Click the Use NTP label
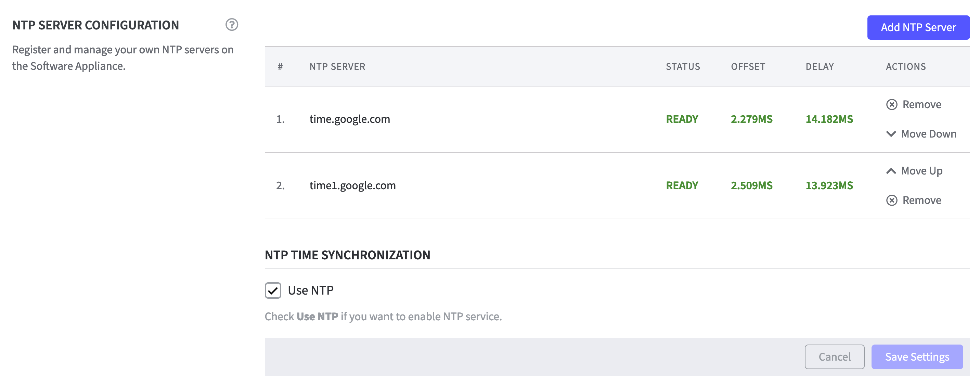980x388 pixels. 310,290
